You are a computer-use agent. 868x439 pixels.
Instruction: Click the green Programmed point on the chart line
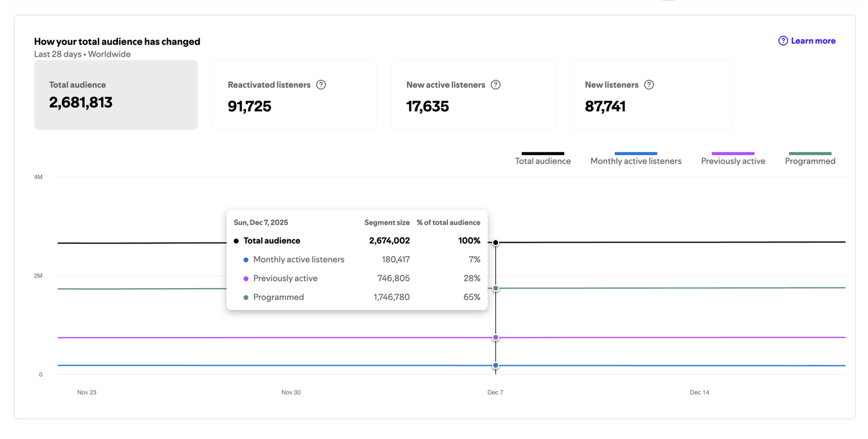(x=495, y=288)
